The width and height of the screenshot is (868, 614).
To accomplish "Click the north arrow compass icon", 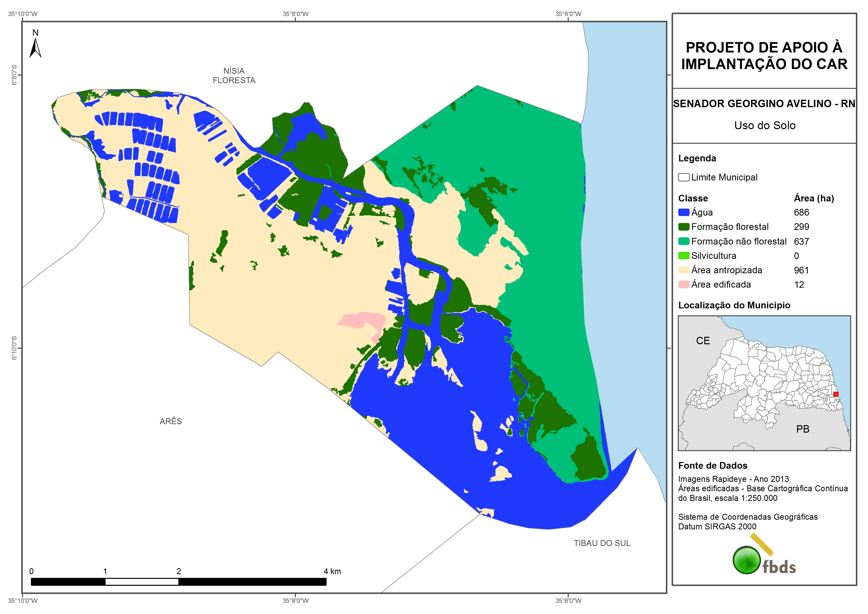I will click(x=35, y=47).
